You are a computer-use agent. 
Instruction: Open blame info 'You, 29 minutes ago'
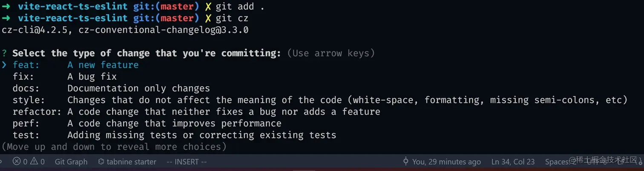click(446, 162)
